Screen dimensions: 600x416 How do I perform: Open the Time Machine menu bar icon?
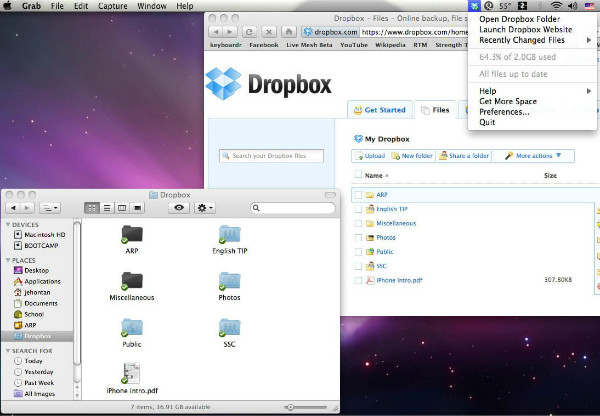[x=489, y=6]
